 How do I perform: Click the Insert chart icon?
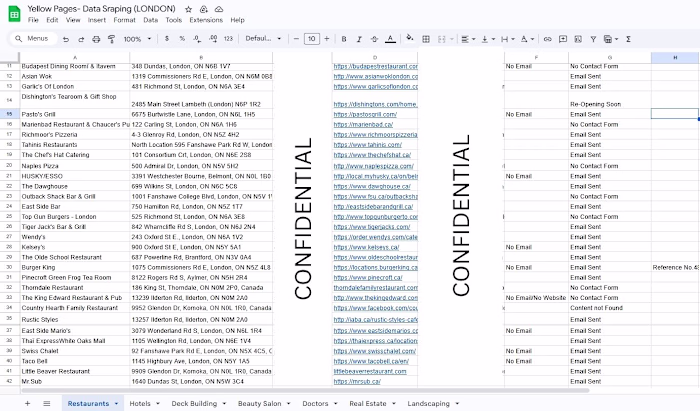pos(578,39)
